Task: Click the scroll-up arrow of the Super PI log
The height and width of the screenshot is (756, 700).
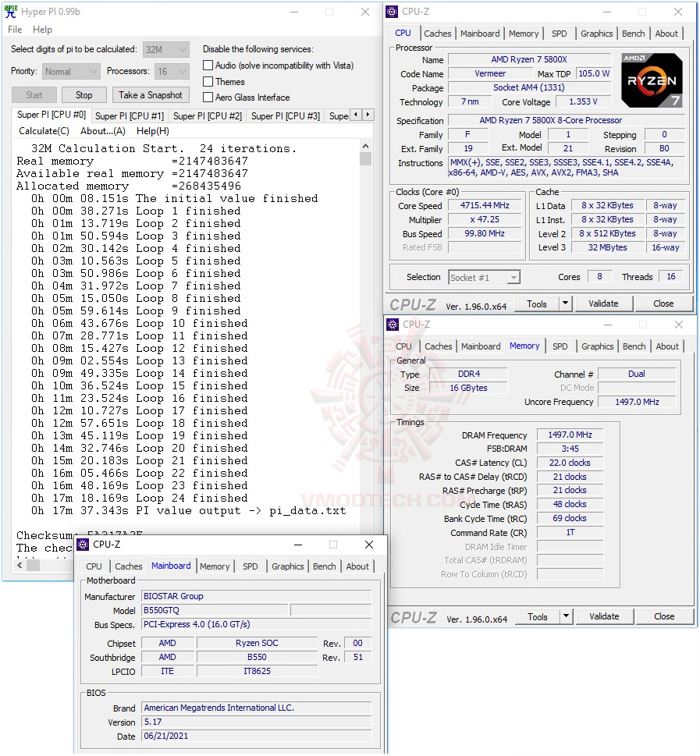Action: [x=366, y=146]
